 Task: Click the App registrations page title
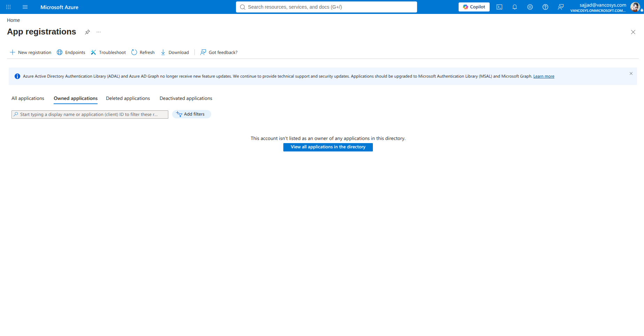pos(41,32)
